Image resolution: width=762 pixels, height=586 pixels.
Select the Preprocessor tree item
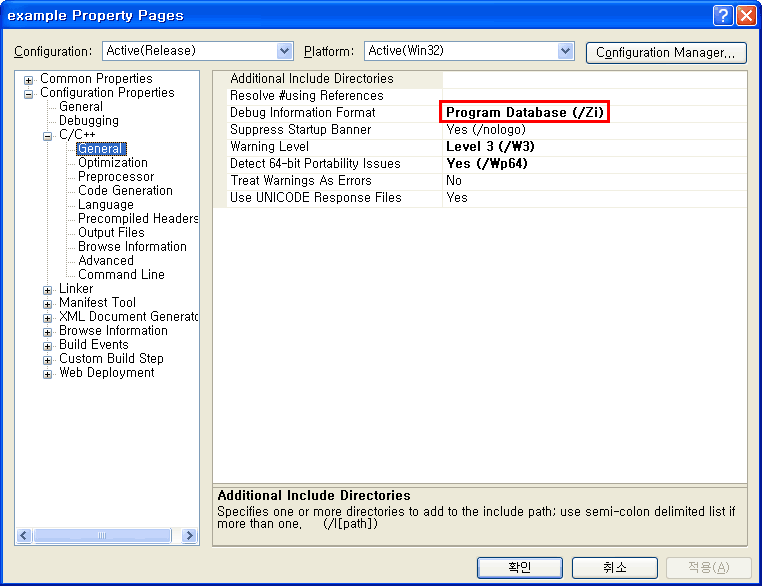coord(116,177)
